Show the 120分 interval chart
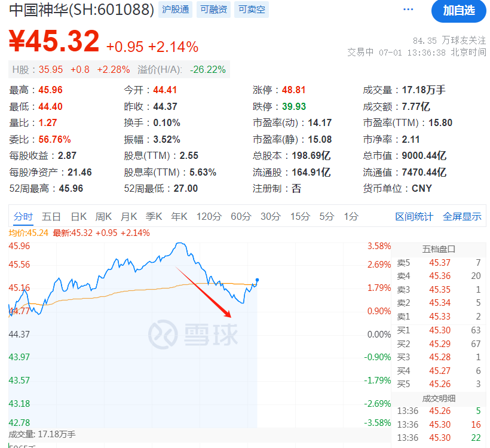Viewport: 490px width, 448px height. click(x=209, y=216)
